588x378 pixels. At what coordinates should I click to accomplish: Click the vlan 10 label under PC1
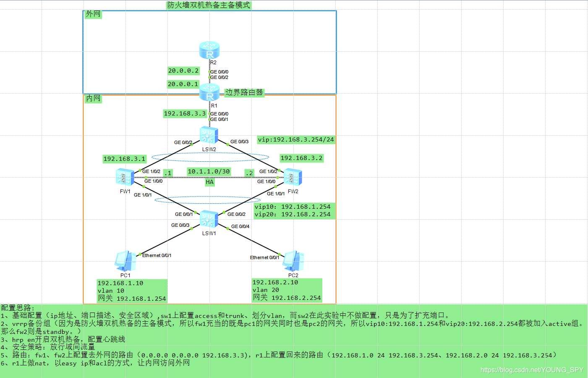(111, 291)
